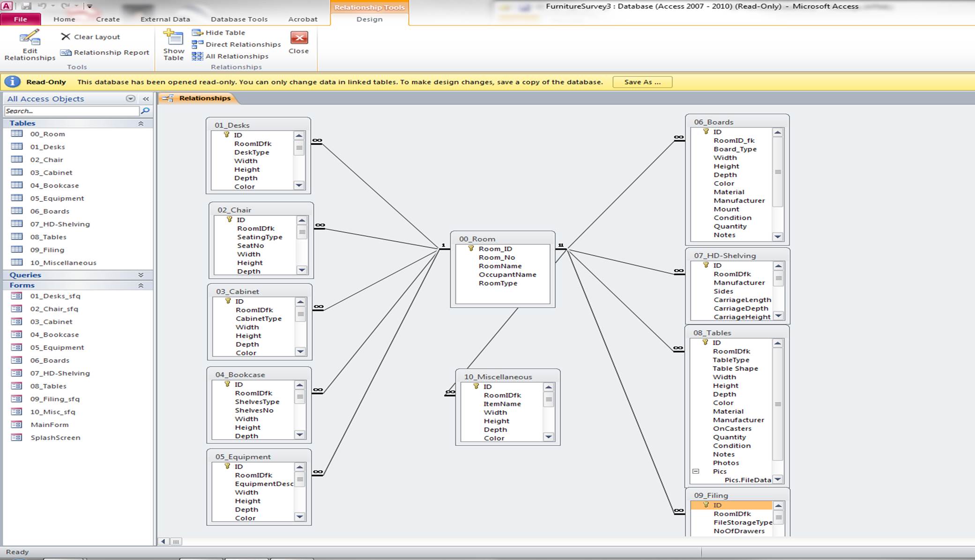Click the Clear Layout X icon

66,37
